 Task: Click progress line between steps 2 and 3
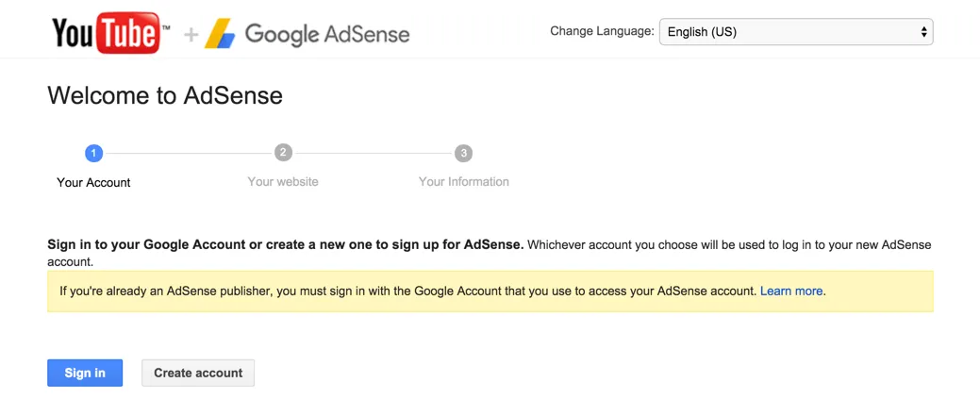point(373,153)
